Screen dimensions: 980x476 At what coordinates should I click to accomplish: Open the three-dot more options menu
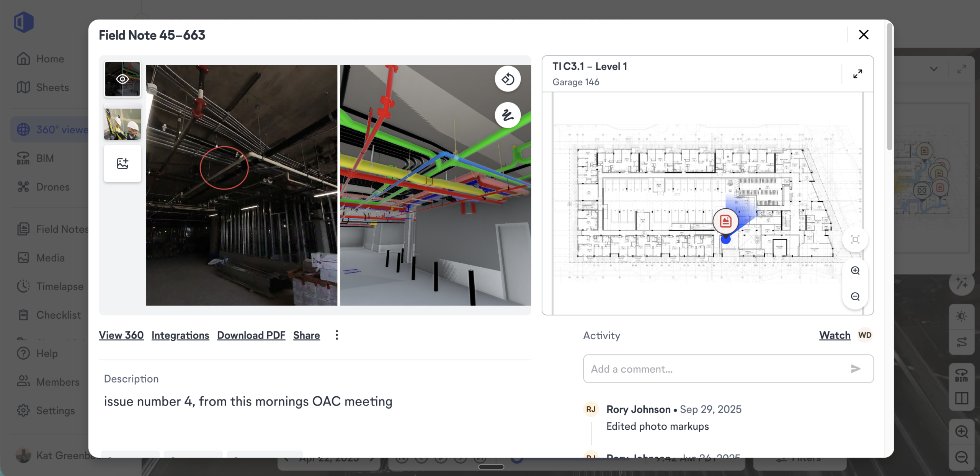coord(337,335)
